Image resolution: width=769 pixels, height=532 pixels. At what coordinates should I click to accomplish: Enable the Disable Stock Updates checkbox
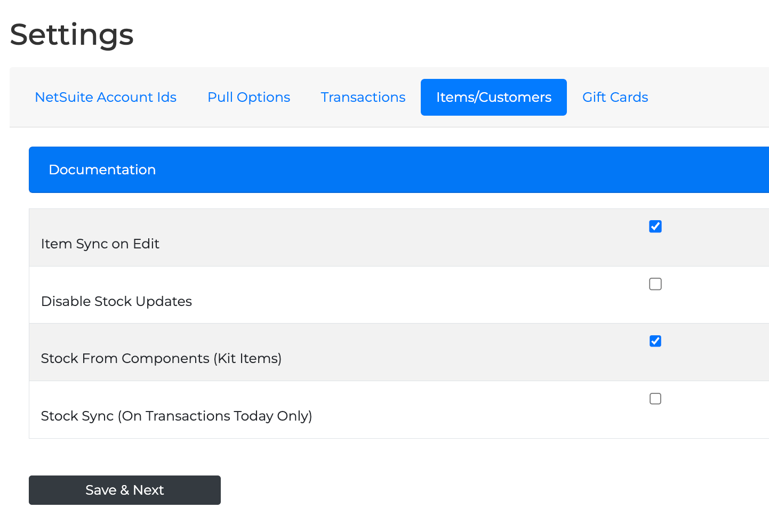tap(655, 284)
